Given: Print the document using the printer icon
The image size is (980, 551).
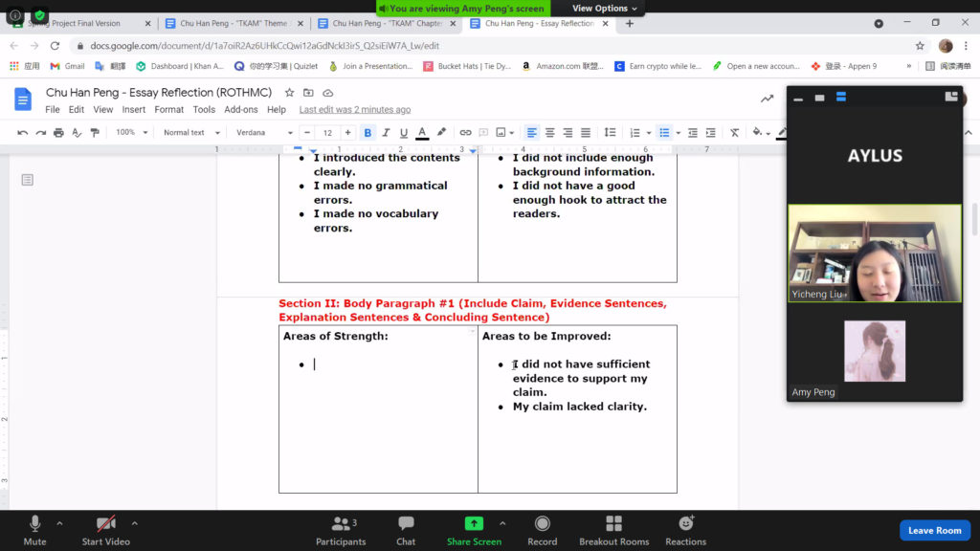Looking at the screenshot, I should coord(58,132).
